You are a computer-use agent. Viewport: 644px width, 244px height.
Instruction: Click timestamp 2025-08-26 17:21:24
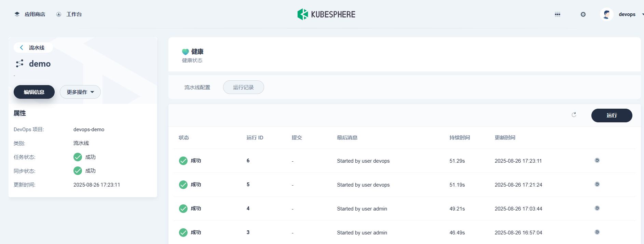click(x=518, y=185)
